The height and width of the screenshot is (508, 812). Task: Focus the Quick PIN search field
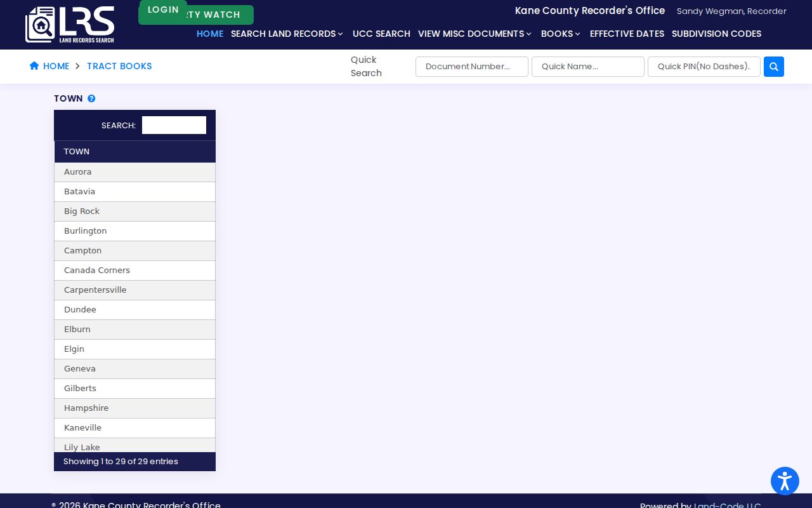point(704,67)
